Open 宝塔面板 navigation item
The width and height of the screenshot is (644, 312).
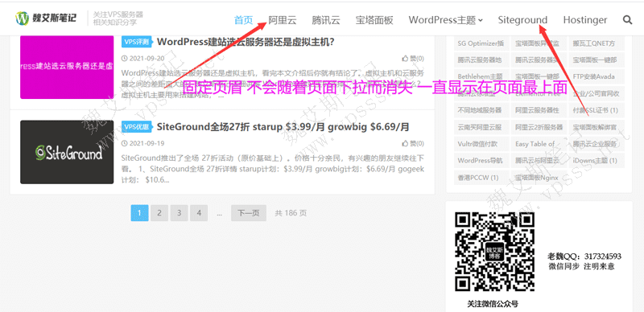[x=374, y=20]
